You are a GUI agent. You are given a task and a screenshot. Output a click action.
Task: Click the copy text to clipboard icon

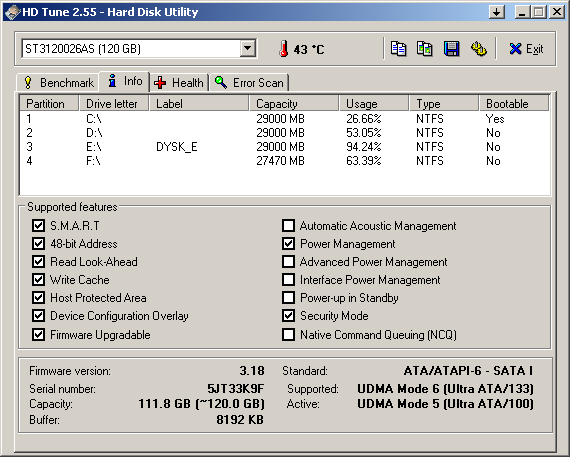(x=398, y=49)
